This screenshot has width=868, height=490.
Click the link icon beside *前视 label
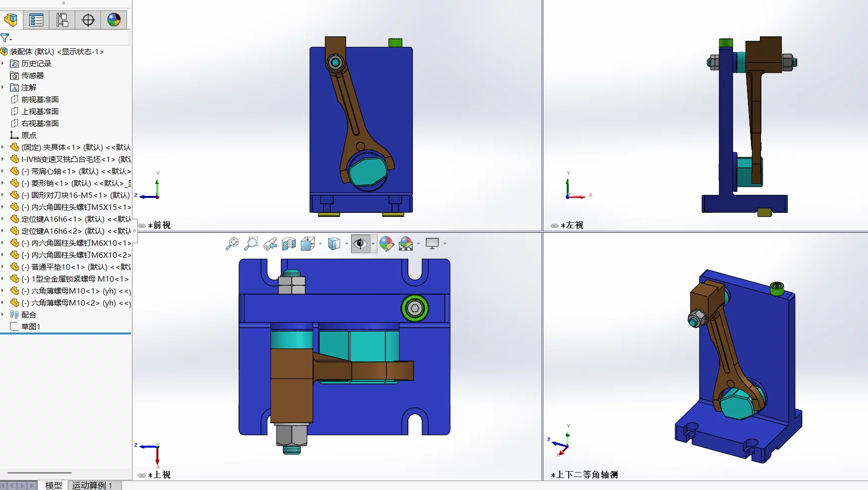142,226
